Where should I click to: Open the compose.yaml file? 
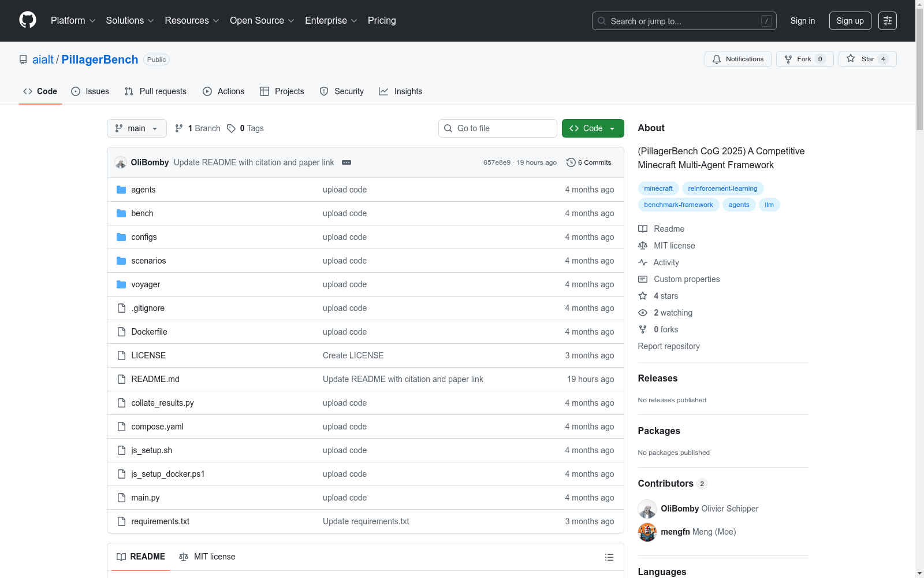pyautogui.click(x=157, y=427)
